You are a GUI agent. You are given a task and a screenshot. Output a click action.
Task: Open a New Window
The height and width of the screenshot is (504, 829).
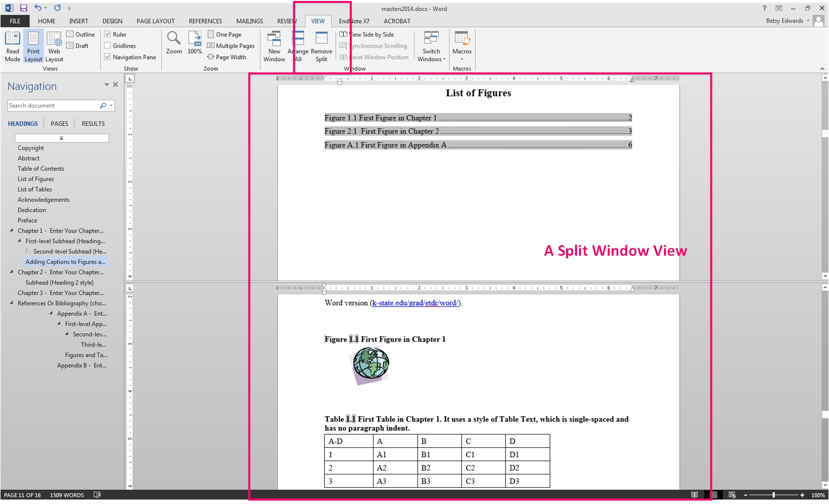coord(274,45)
